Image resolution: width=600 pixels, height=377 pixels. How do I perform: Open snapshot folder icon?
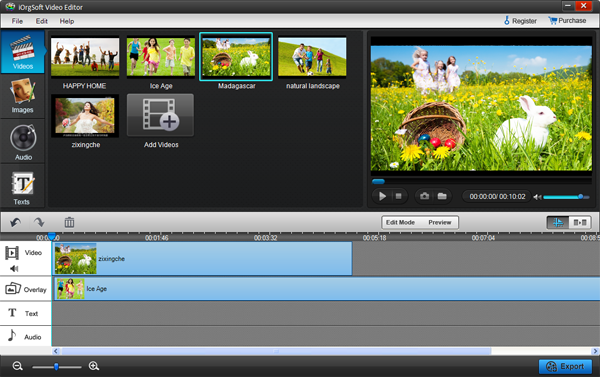[x=442, y=196]
